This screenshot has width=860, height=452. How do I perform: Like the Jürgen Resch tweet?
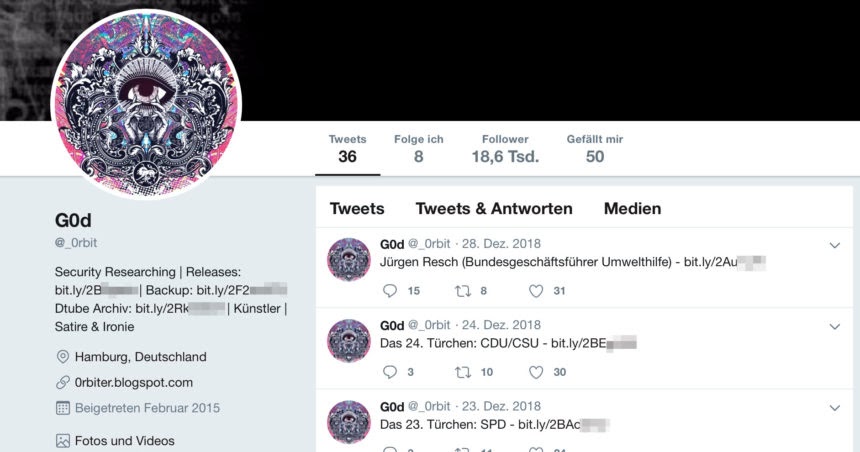(536, 291)
